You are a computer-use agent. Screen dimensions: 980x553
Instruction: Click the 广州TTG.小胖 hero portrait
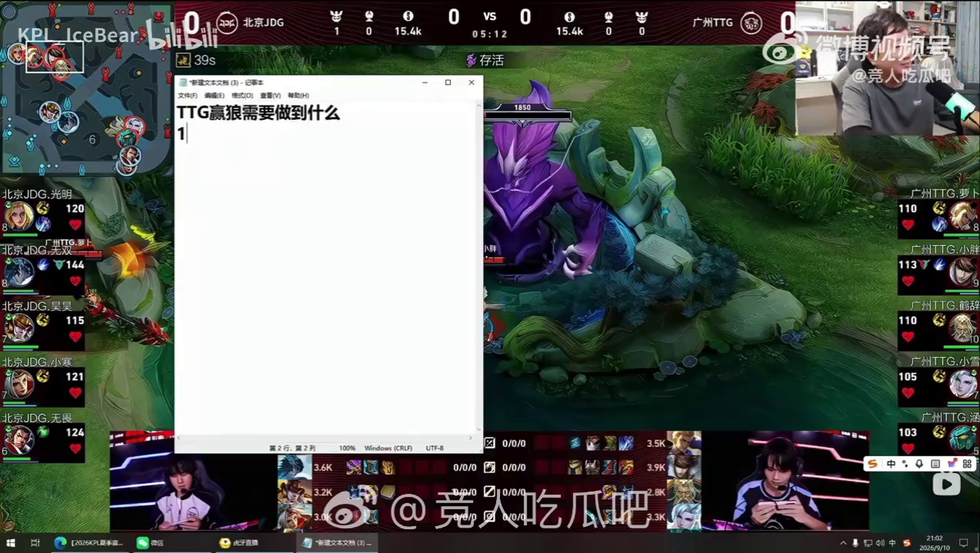[962, 272]
